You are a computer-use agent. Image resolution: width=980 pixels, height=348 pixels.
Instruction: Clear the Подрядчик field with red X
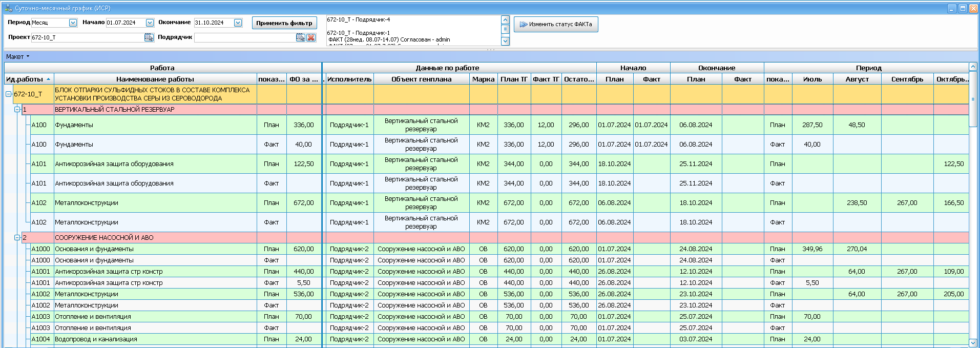[311, 37]
